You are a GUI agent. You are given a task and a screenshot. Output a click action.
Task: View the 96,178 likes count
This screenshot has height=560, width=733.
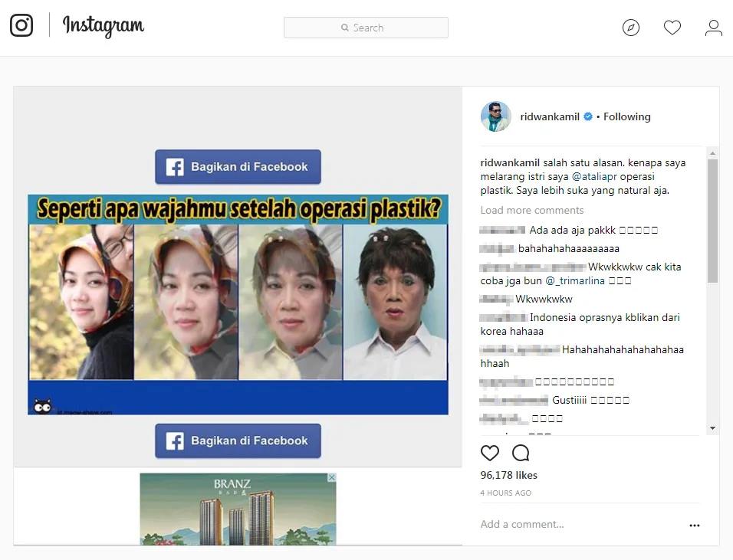(x=508, y=475)
